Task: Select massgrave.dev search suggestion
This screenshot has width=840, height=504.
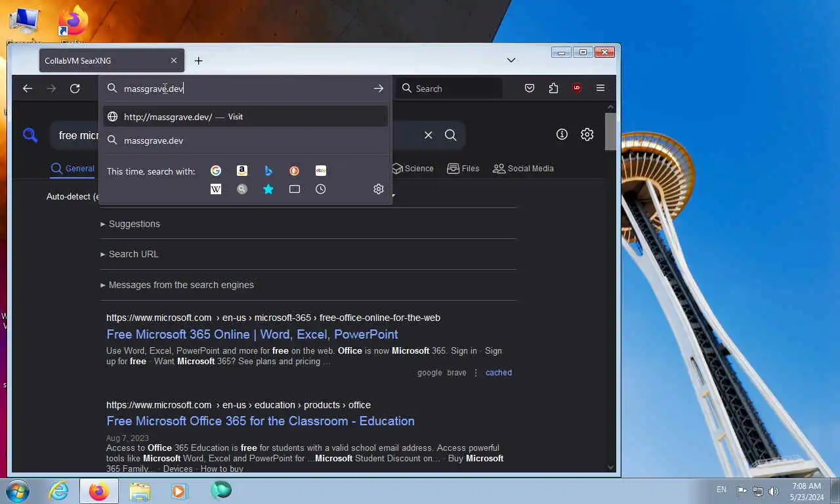Action: pos(245,140)
